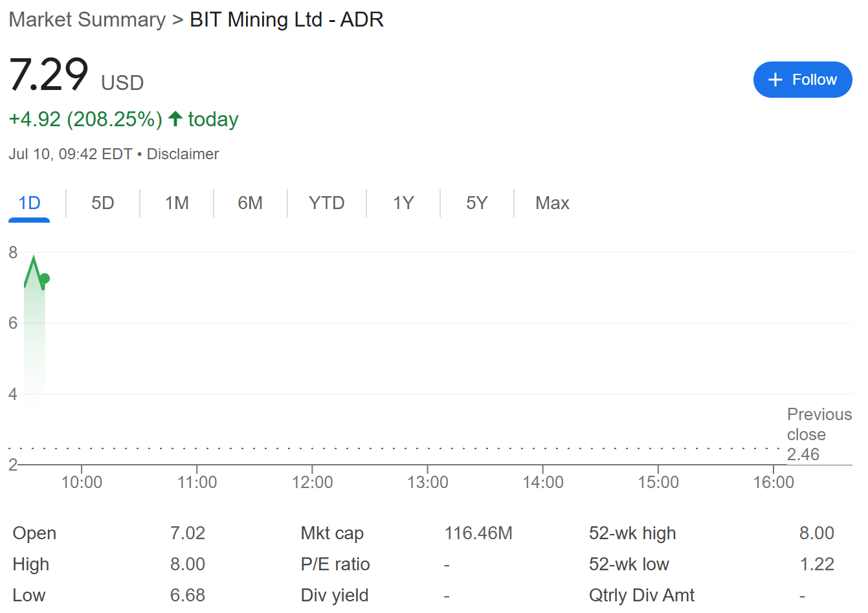Click the Mkt cap label
868x613 pixels.
pos(332,533)
